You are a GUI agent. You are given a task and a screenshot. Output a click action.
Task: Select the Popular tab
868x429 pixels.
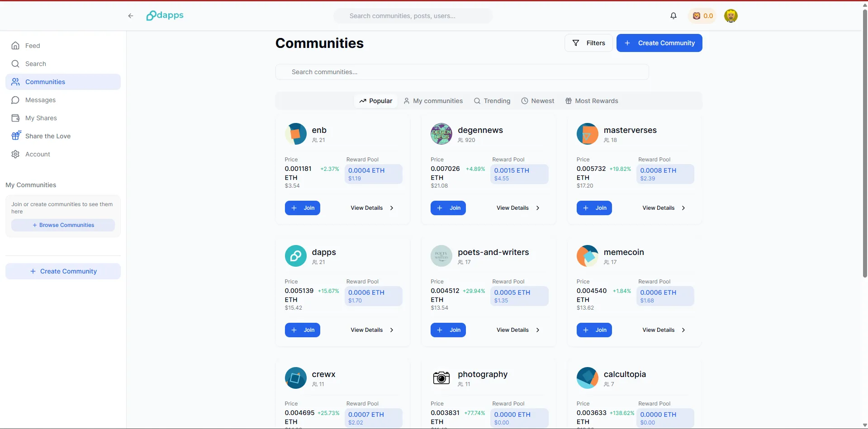pyautogui.click(x=375, y=101)
